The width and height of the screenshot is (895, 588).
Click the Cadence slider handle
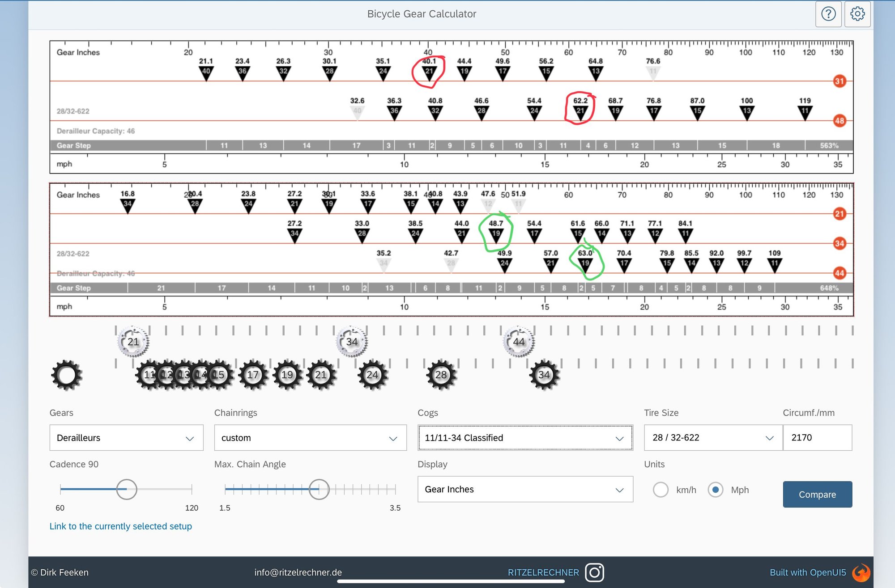(x=127, y=489)
